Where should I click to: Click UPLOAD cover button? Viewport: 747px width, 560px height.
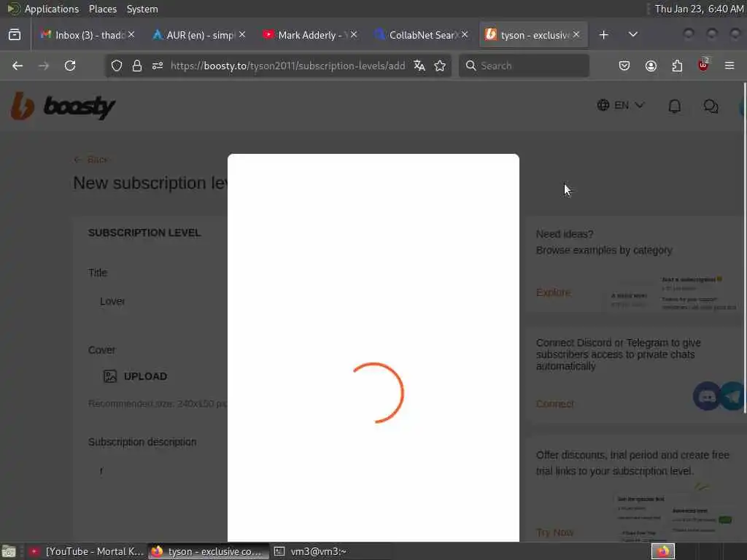(x=135, y=376)
